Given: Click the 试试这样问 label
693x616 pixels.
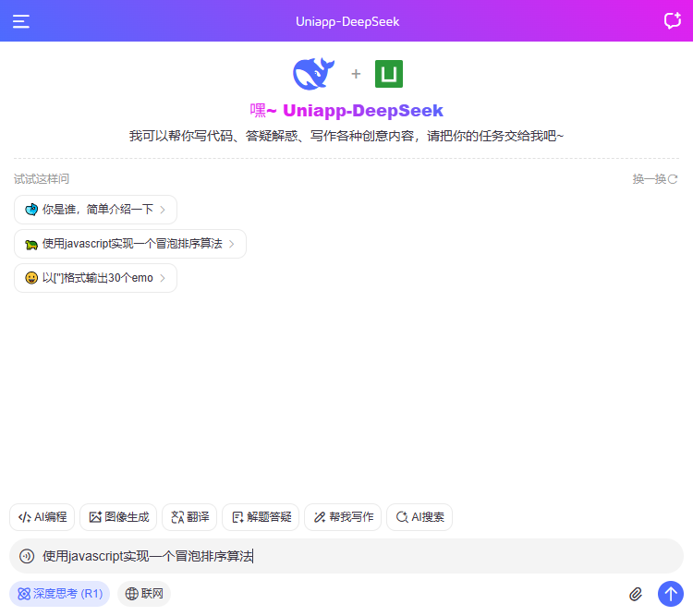Looking at the screenshot, I should tap(42, 179).
